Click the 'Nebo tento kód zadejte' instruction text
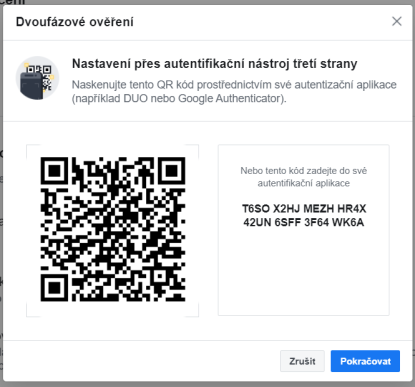415x387 pixels. coord(304,177)
